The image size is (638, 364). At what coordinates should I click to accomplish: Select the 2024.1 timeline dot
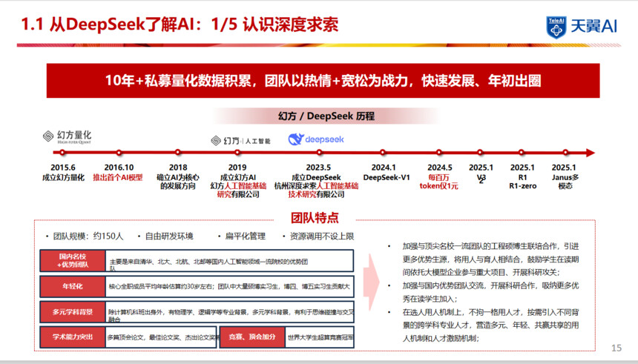click(x=383, y=153)
